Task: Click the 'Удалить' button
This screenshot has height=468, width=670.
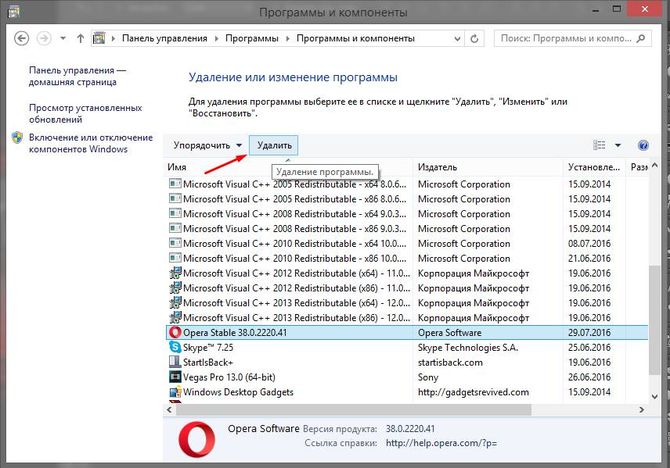Action: point(274,145)
